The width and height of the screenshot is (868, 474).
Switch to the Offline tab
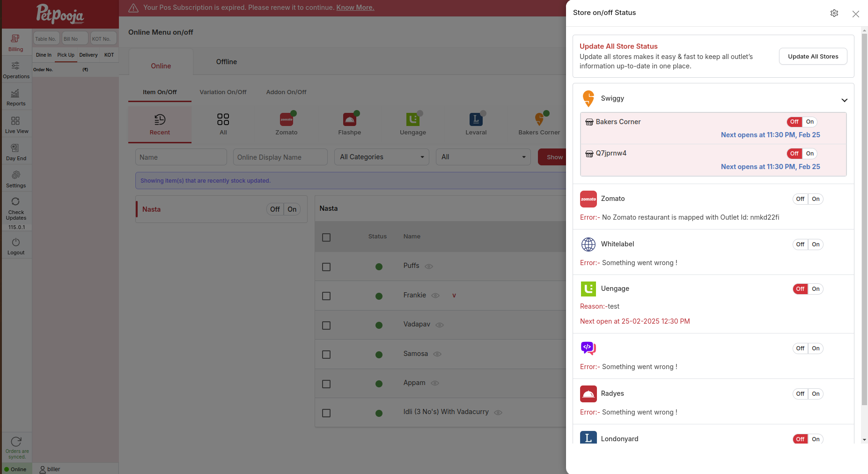point(227,62)
